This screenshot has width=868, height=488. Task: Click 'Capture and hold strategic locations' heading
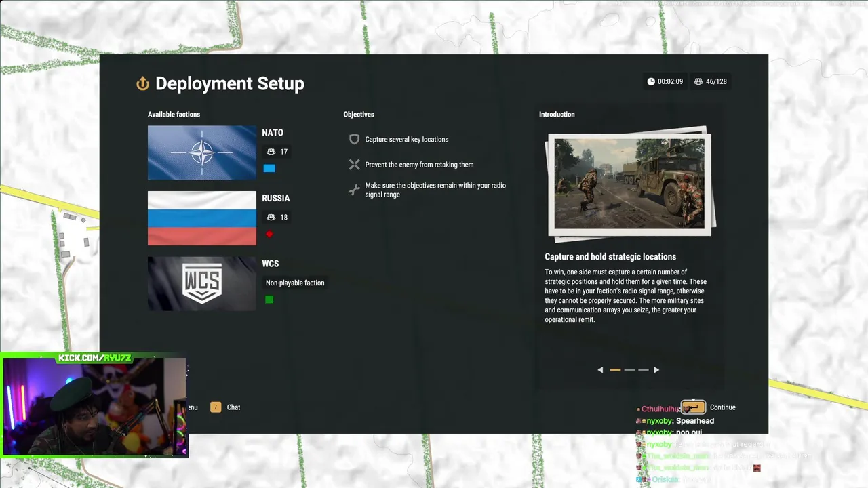610,257
